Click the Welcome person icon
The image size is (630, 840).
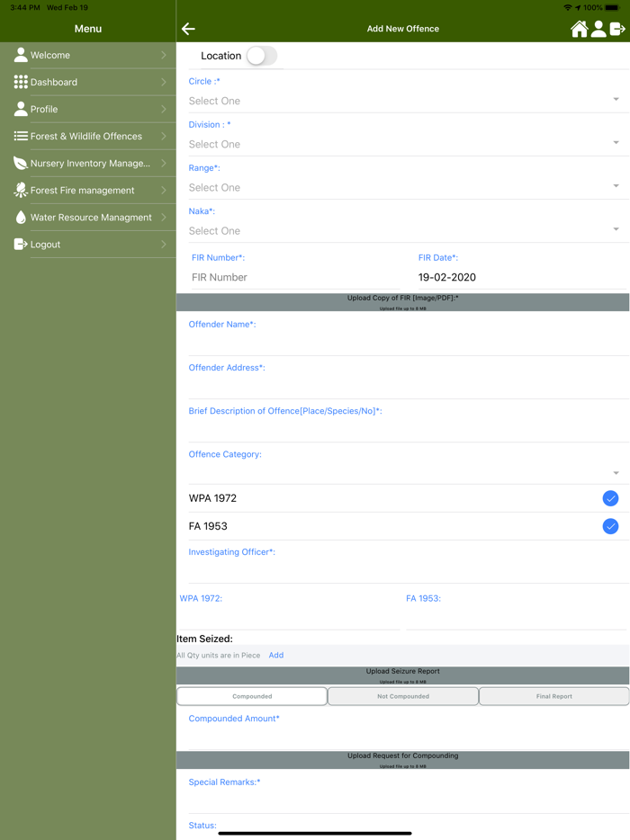pos(21,55)
